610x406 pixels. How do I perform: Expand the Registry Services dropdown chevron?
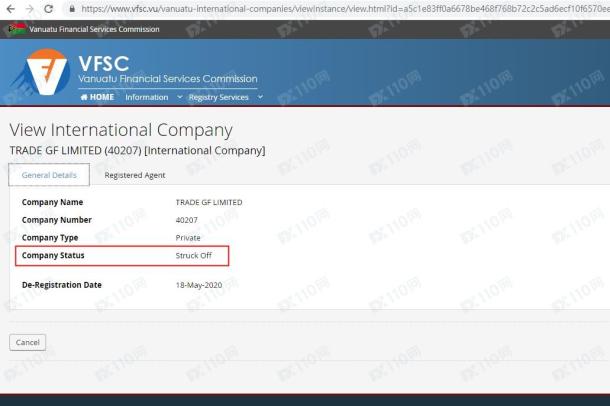pos(260,96)
